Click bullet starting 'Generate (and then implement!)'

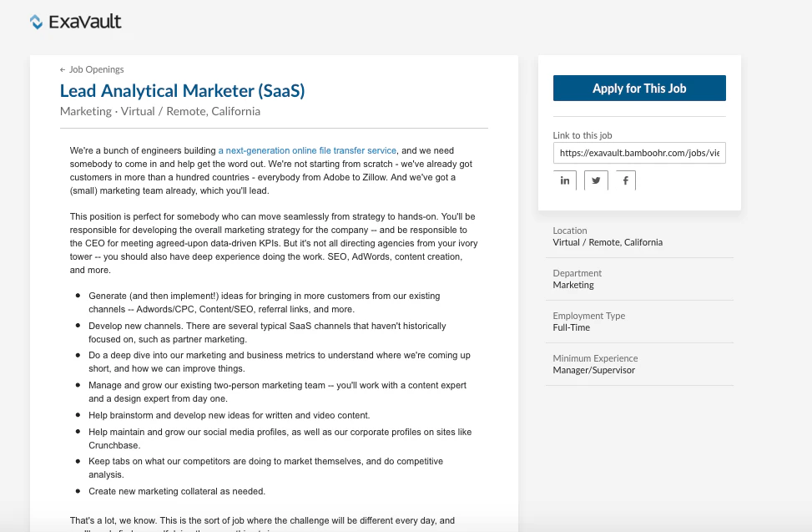pos(264,302)
